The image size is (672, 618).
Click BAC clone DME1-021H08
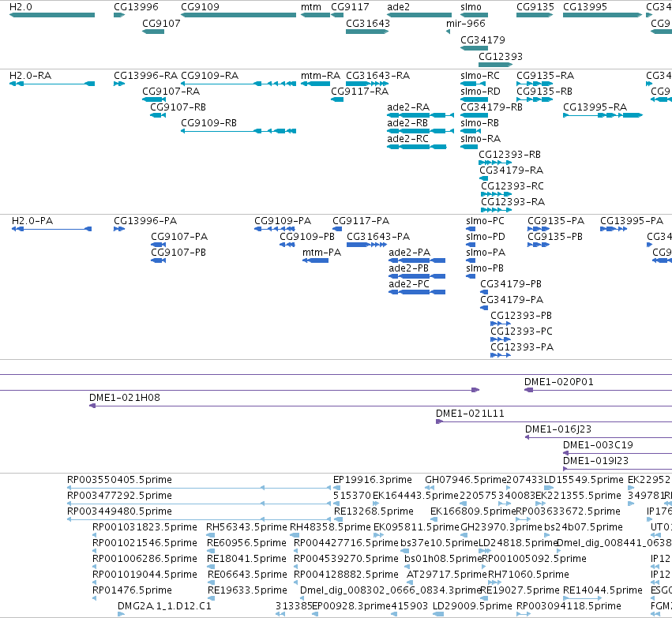[381, 406]
